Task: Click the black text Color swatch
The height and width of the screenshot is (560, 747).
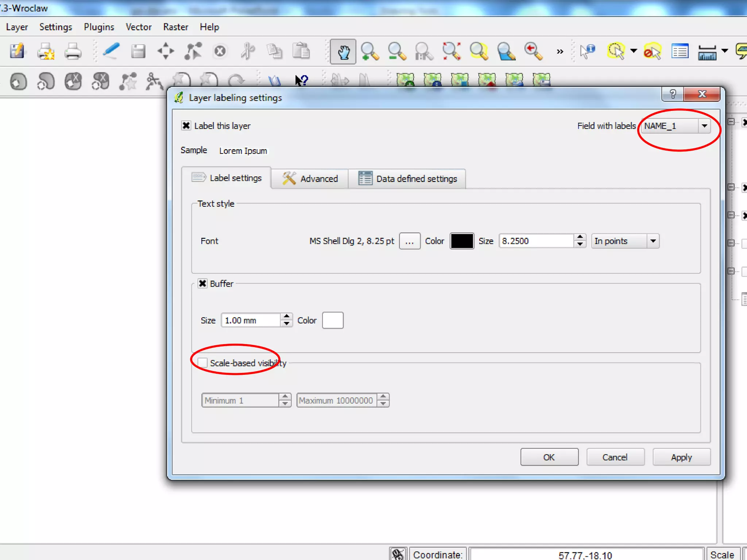Action: click(462, 241)
